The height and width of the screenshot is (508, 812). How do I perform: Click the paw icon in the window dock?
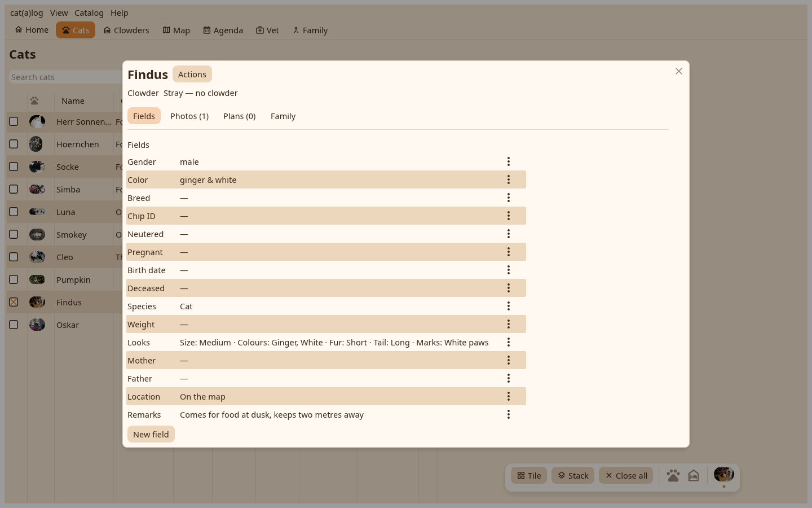coord(673,476)
